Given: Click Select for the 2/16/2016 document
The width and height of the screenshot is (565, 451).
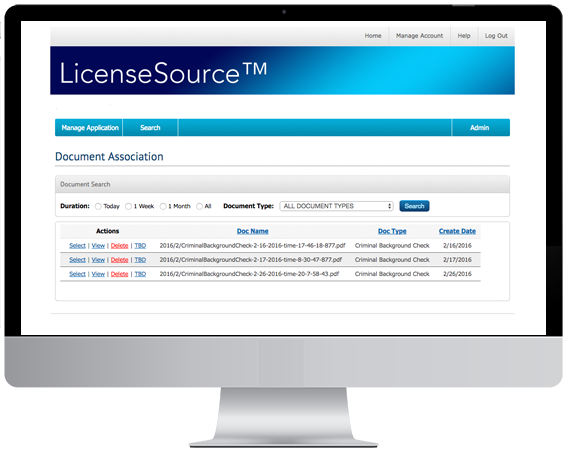Looking at the screenshot, I should pos(77,246).
